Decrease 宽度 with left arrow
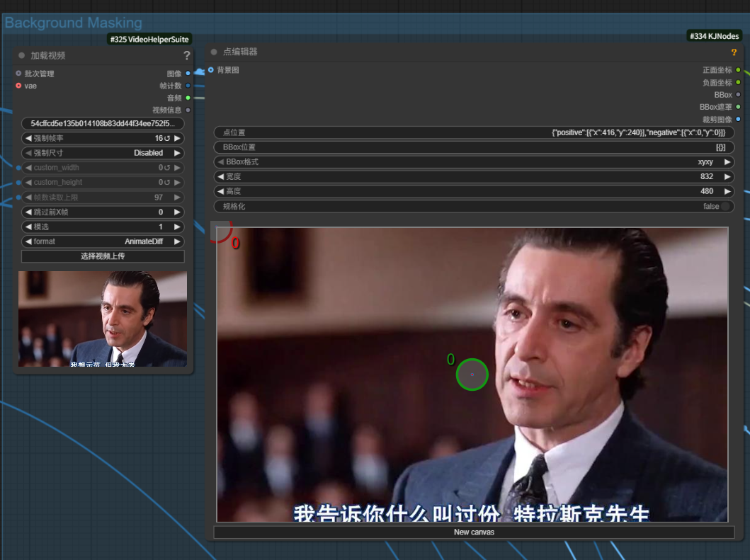The image size is (750, 560). pos(220,176)
